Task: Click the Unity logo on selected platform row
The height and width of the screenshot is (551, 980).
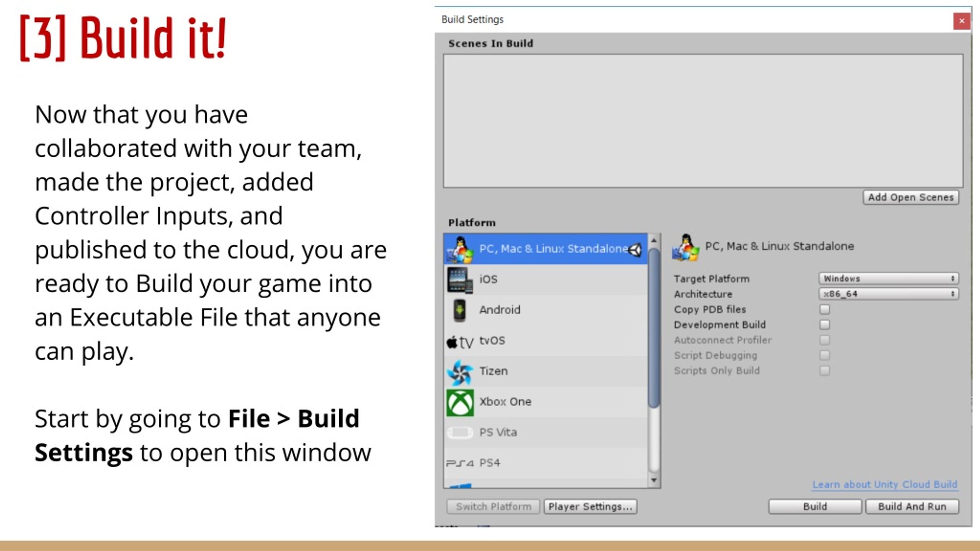Action: pyautogui.click(x=635, y=250)
